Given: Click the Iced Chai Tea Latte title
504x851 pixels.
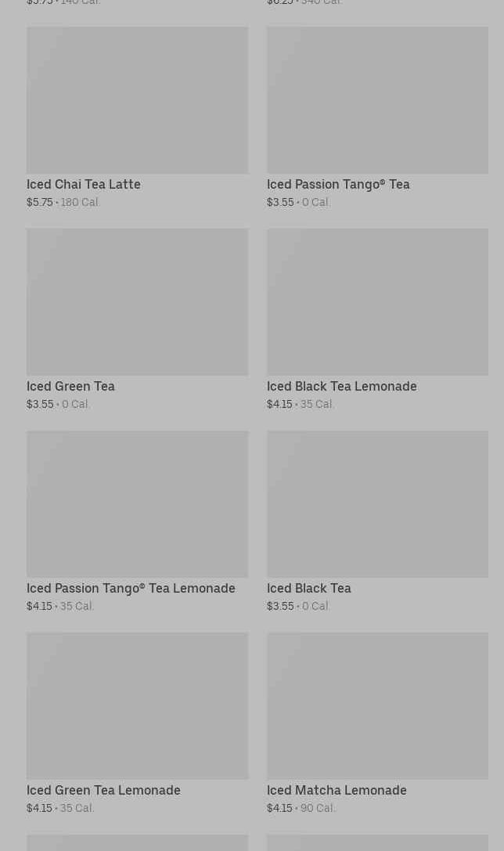Looking at the screenshot, I should pyautogui.click(x=84, y=185).
